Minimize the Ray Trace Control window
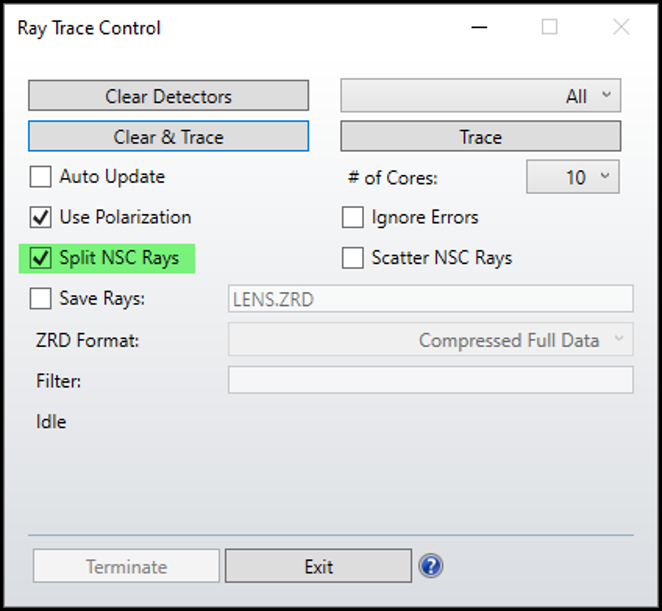Screen dimensions: 662x611 [479, 27]
